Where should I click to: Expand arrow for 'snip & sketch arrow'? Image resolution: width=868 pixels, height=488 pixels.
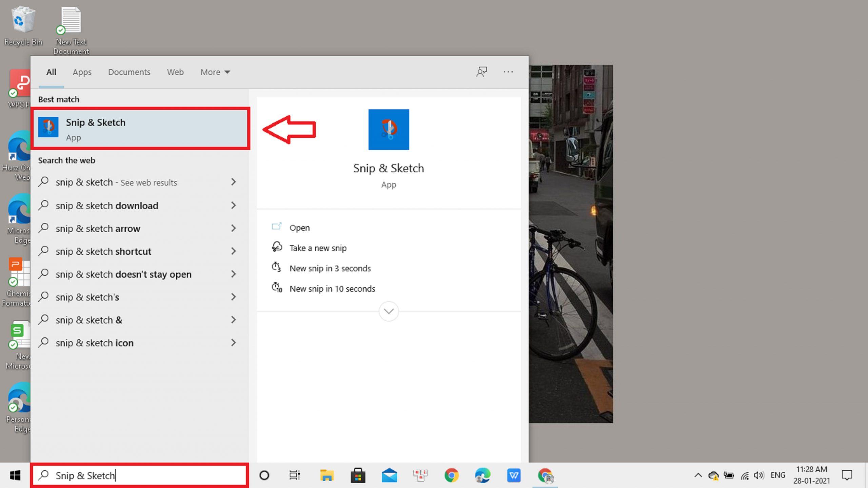[x=233, y=228]
